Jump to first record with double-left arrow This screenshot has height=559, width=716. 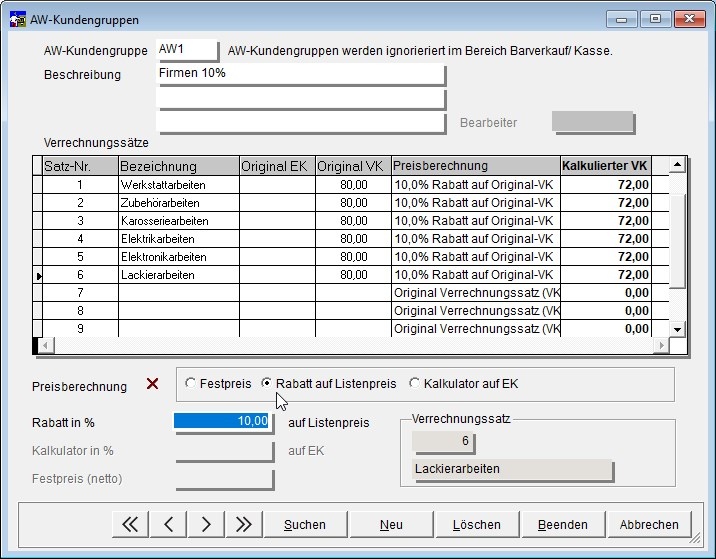[130, 524]
